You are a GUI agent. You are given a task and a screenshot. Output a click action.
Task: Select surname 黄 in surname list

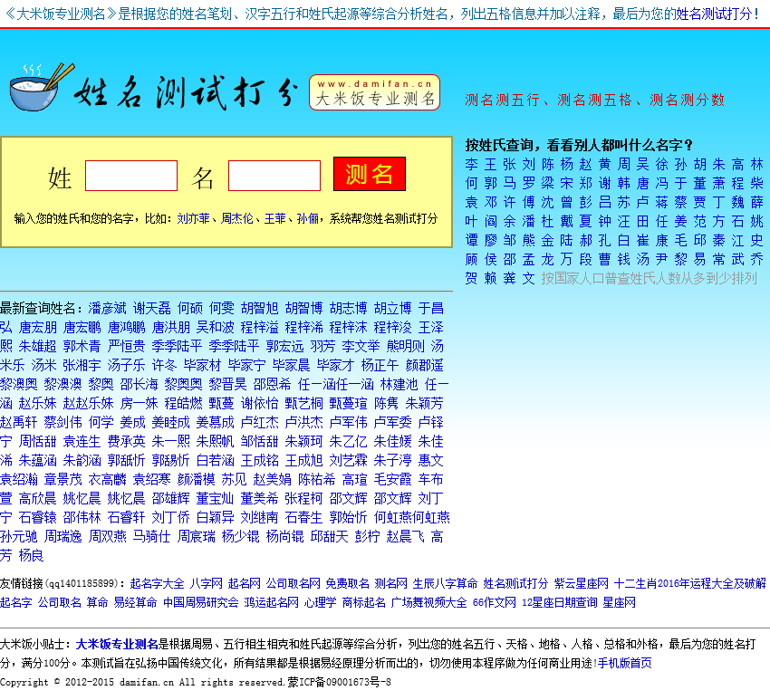[x=604, y=165]
